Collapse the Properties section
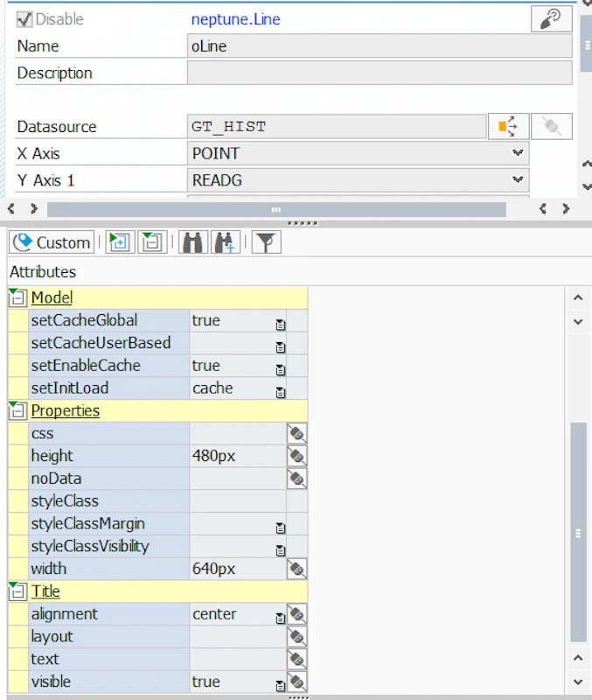Image resolution: width=592 pixels, height=700 pixels. point(17,410)
